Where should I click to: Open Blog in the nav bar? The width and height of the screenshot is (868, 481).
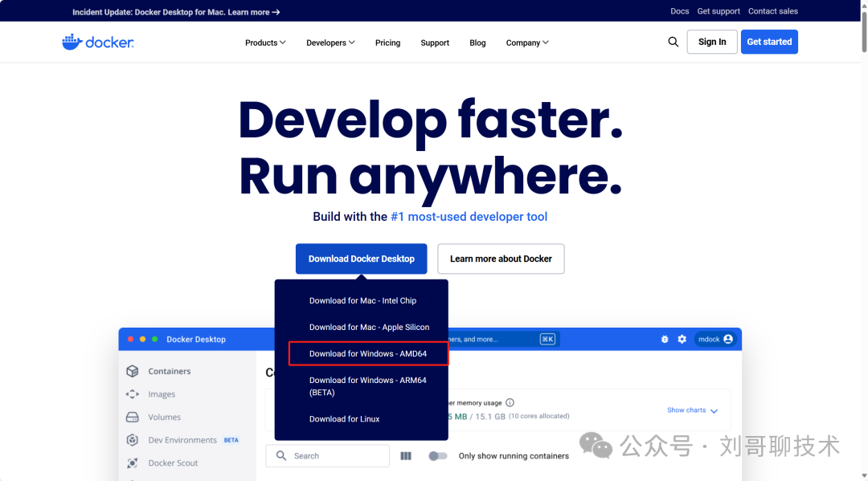click(x=477, y=43)
